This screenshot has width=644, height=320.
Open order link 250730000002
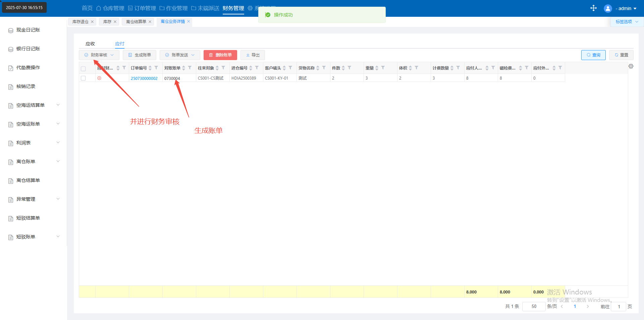point(144,78)
